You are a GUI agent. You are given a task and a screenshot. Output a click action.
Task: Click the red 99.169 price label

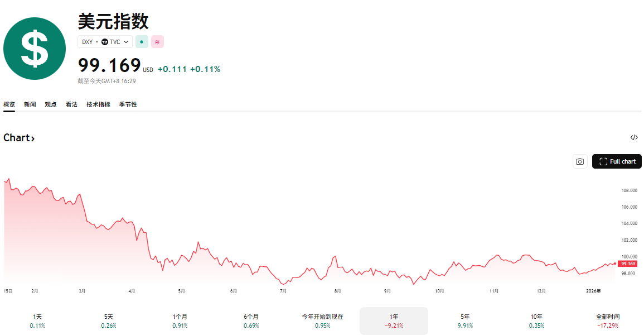click(628, 264)
